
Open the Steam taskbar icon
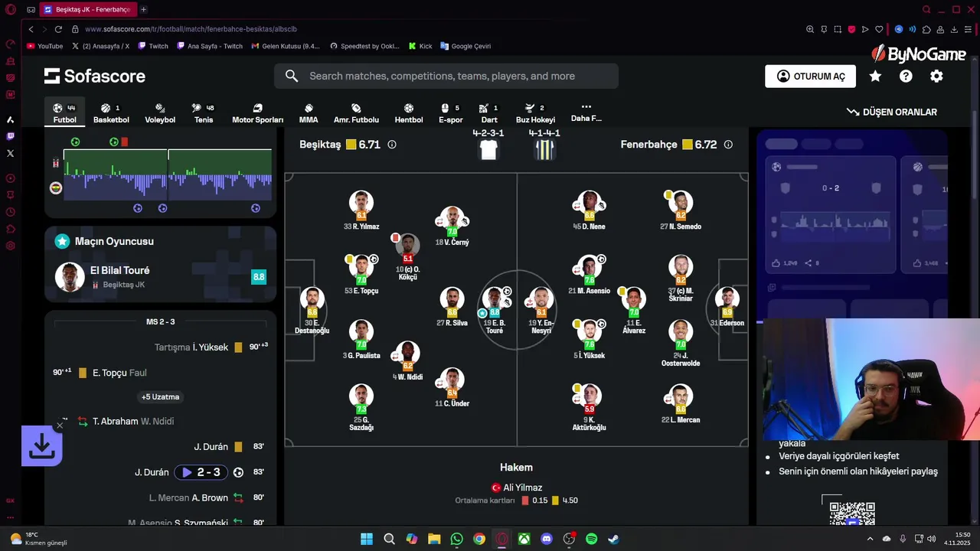click(x=613, y=539)
